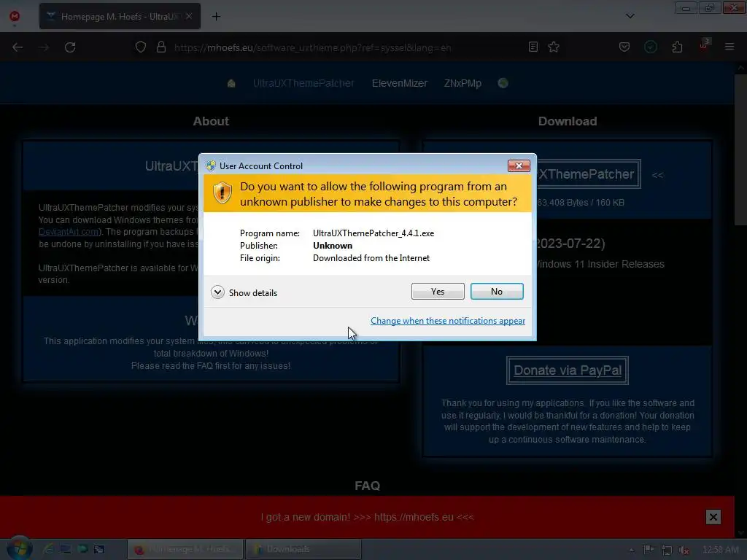The height and width of the screenshot is (560, 747).
Task: Bookmark this page with the star icon
Action: tap(554, 47)
